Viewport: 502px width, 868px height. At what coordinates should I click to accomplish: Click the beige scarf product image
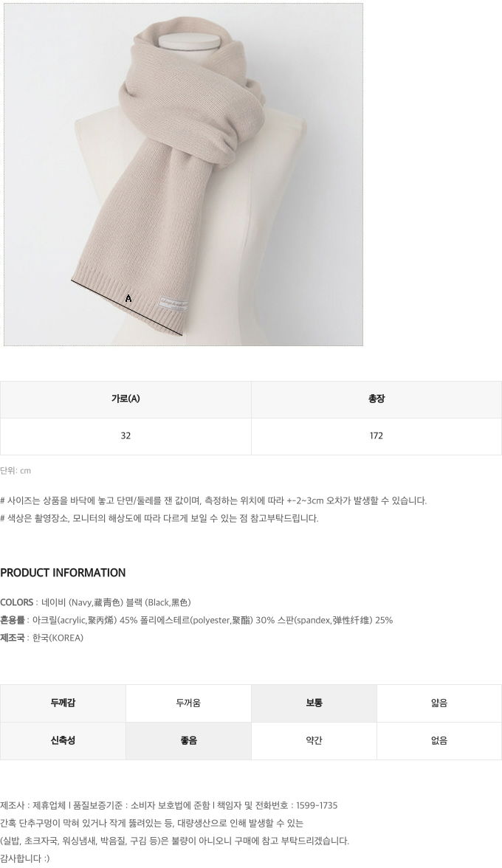point(183,174)
